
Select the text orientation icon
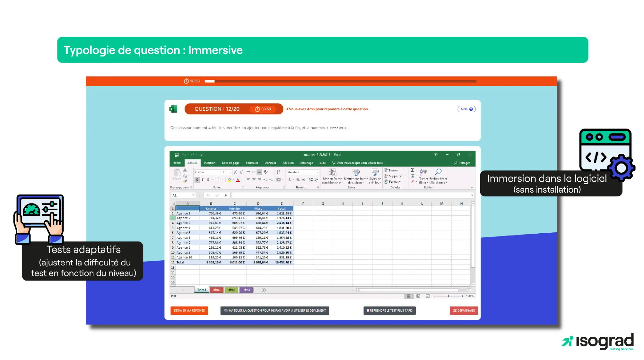click(x=266, y=172)
